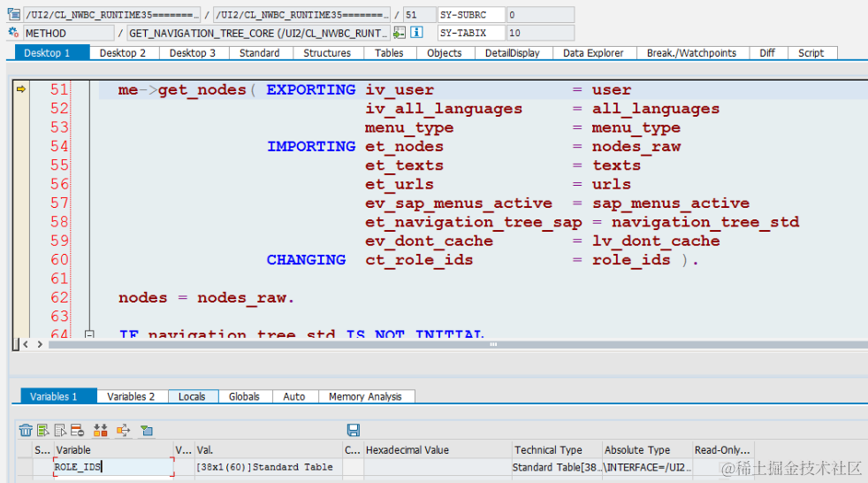Click the orange squares with down arrows icon
The width and height of the screenshot is (868, 483).
point(100,431)
